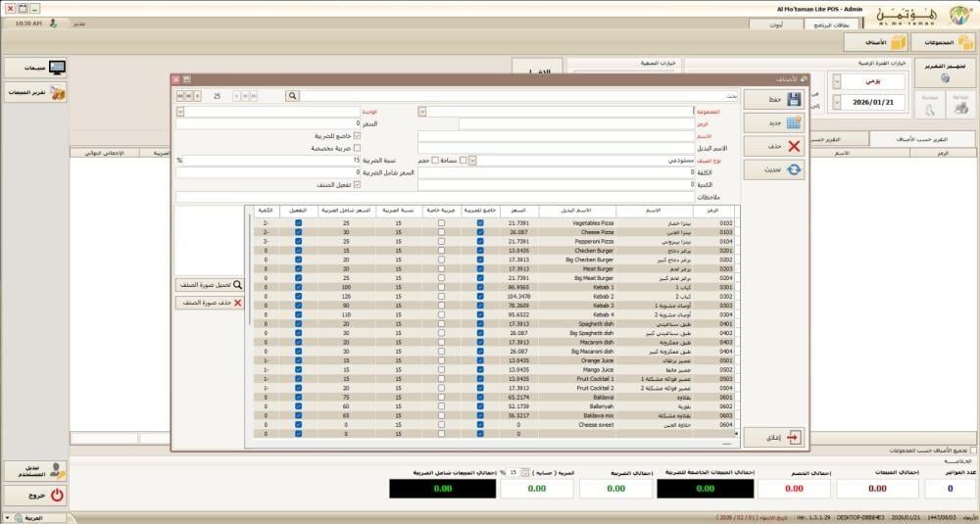Expand the item type dropdown showing مستودعي
Viewport: 980px width, 524px height.
point(472,161)
